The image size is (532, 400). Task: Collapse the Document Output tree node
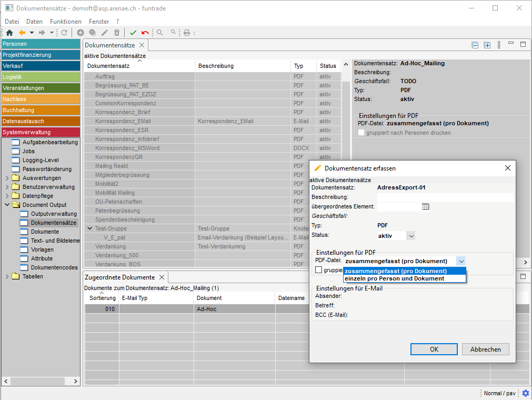click(x=7, y=205)
